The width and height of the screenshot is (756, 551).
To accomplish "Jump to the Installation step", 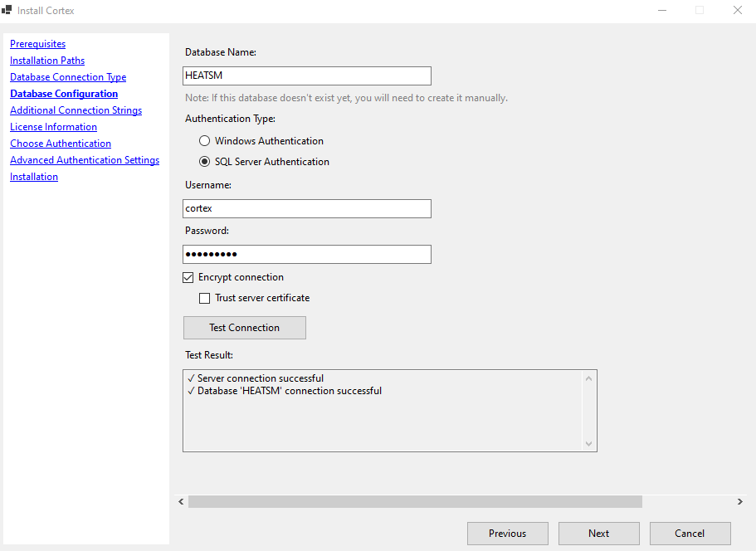I will point(33,176).
